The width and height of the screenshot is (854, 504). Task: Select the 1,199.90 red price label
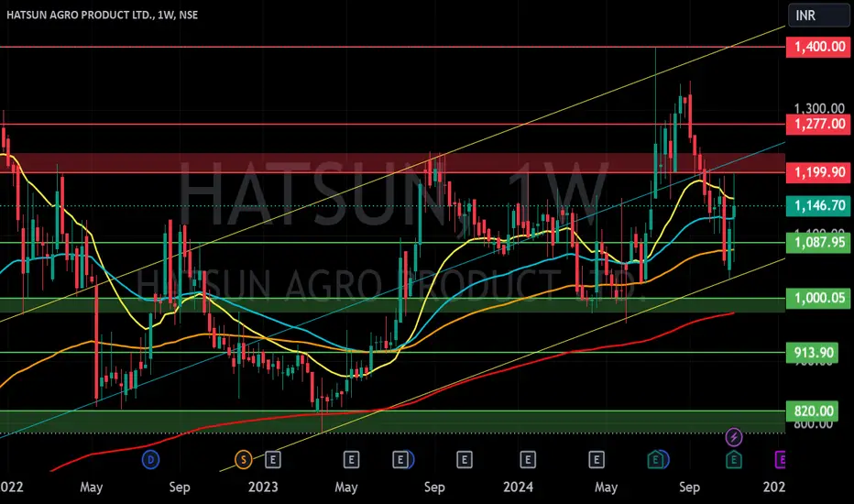coord(818,172)
